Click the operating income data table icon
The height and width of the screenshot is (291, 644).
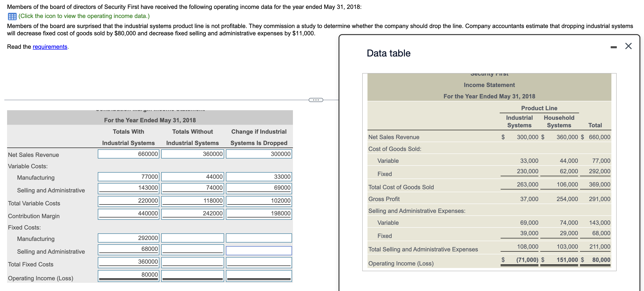click(x=12, y=16)
